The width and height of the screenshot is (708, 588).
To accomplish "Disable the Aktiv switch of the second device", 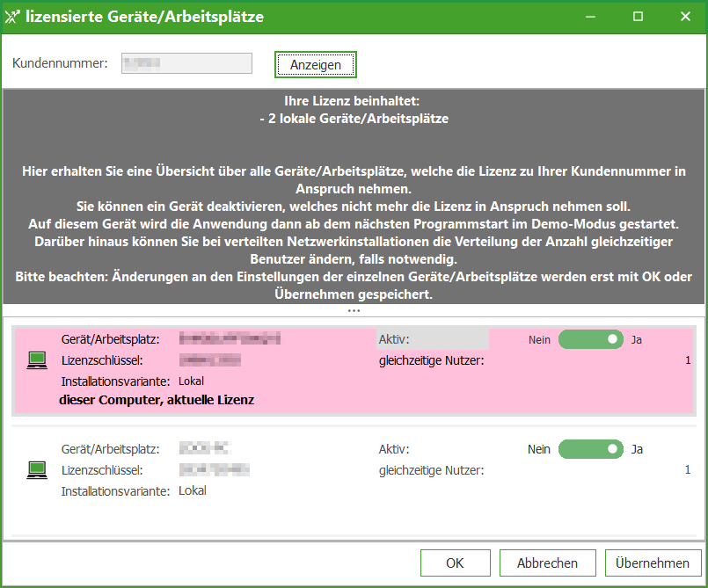I will point(591,449).
